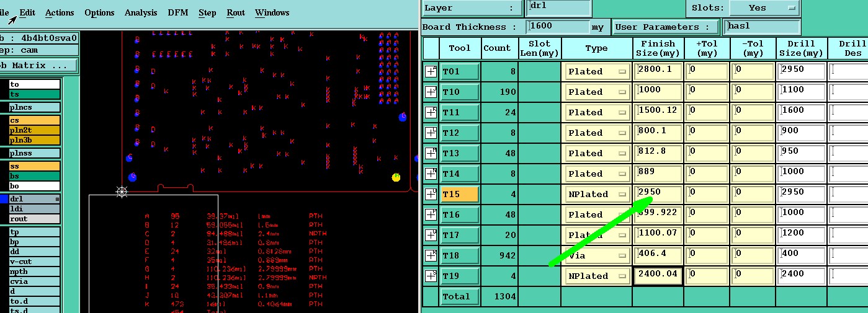Screen dimensions: 868x313
Task: Expand tool row T17 plus icon
Action: (x=431, y=235)
